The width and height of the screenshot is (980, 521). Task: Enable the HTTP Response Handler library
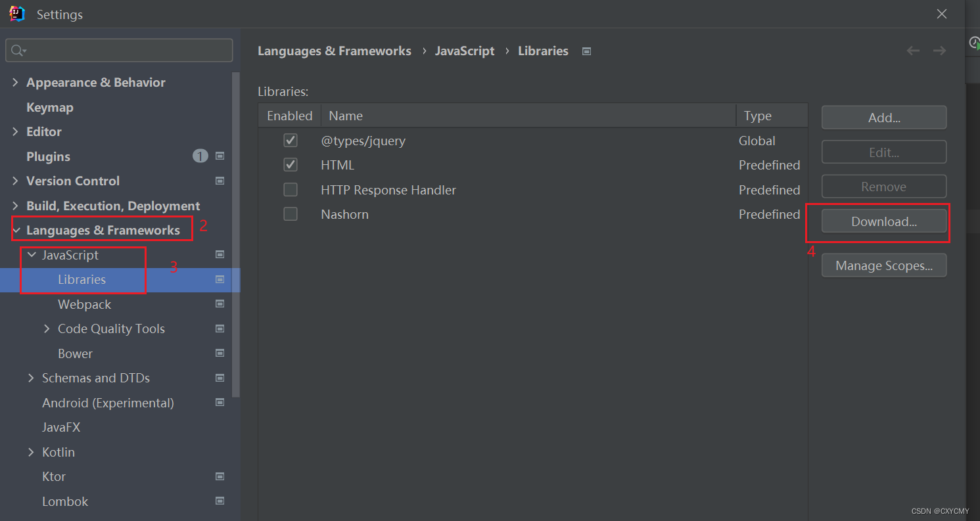coord(291,189)
